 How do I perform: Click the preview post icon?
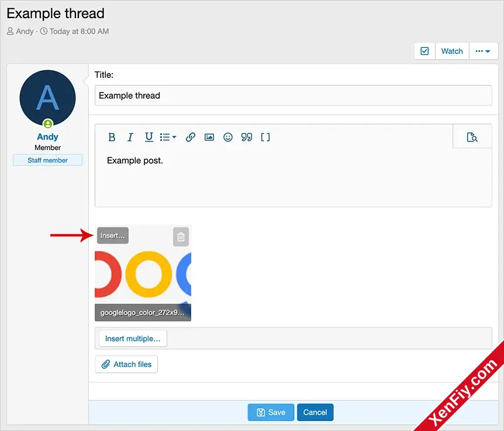(x=472, y=137)
